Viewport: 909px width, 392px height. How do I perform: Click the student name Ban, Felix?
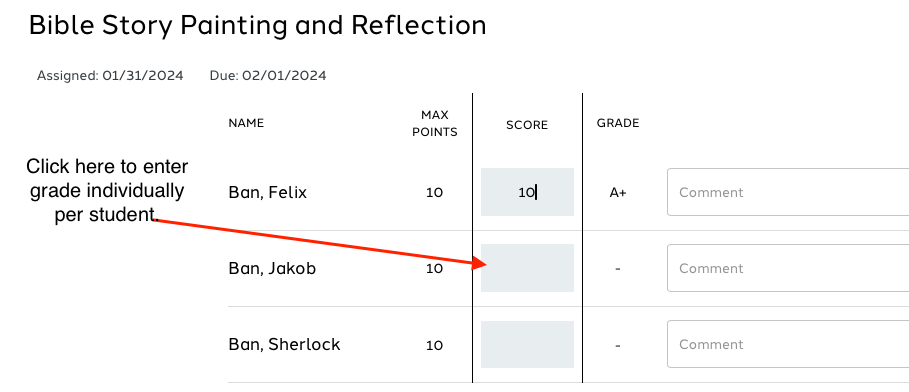click(268, 193)
